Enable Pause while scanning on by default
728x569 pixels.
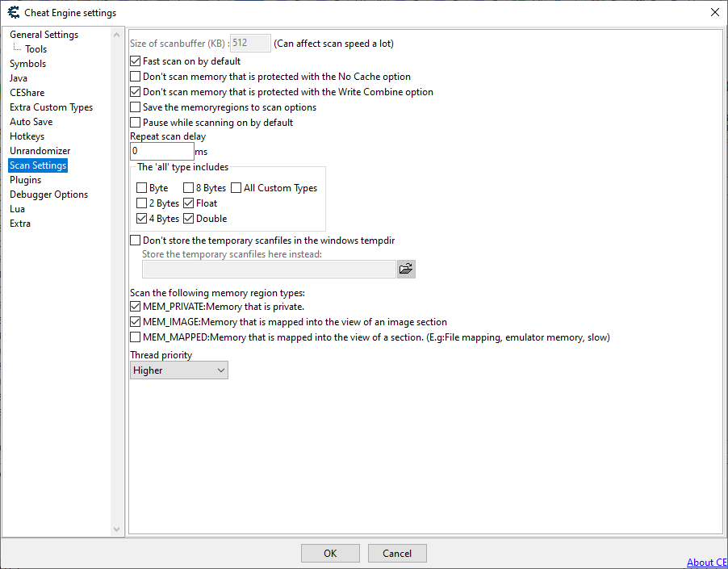coord(136,123)
